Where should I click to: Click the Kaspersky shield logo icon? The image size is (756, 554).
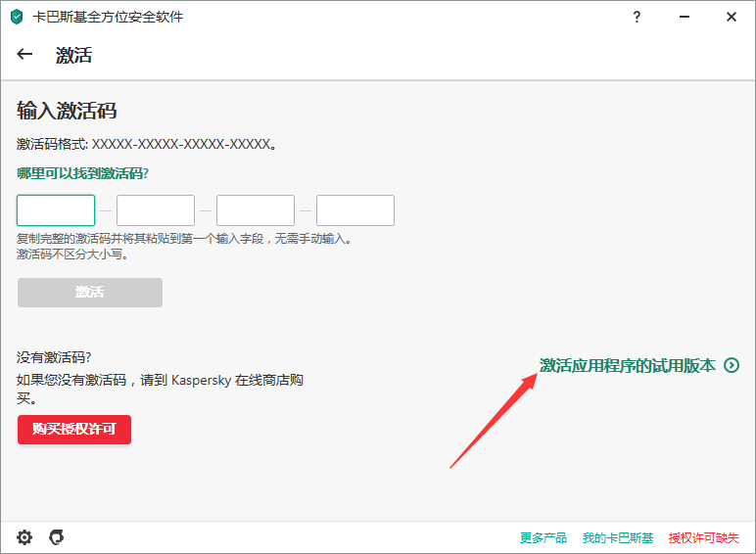[17, 17]
